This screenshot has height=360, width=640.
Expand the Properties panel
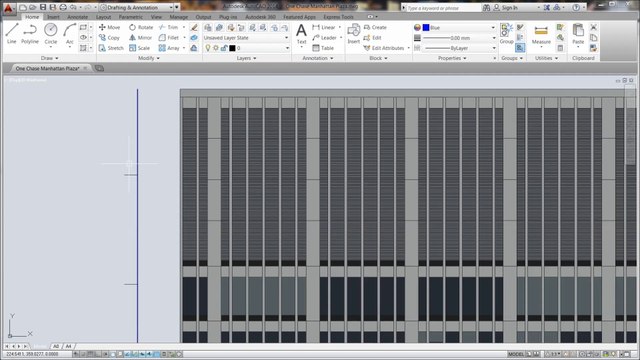(x=452, y=58)
